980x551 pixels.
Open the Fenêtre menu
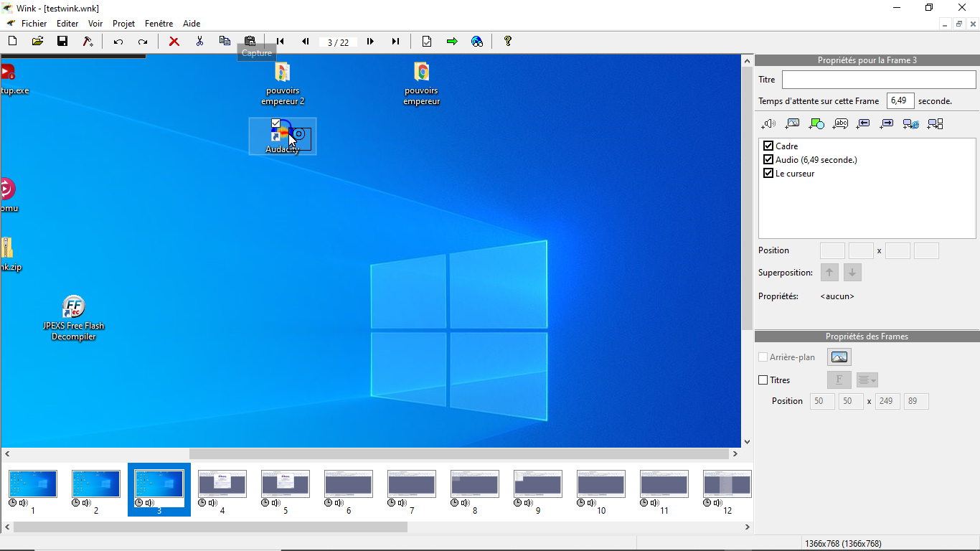pos(159,24)
